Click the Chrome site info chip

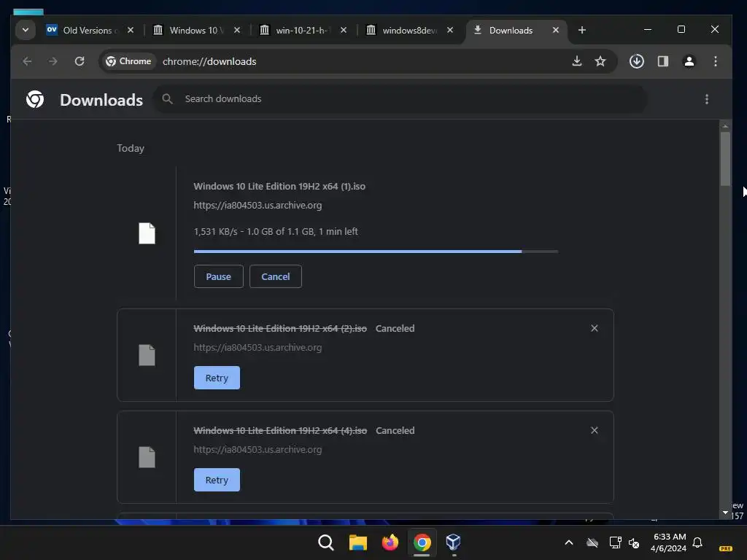pyautogui.click(x=128, y=61)
